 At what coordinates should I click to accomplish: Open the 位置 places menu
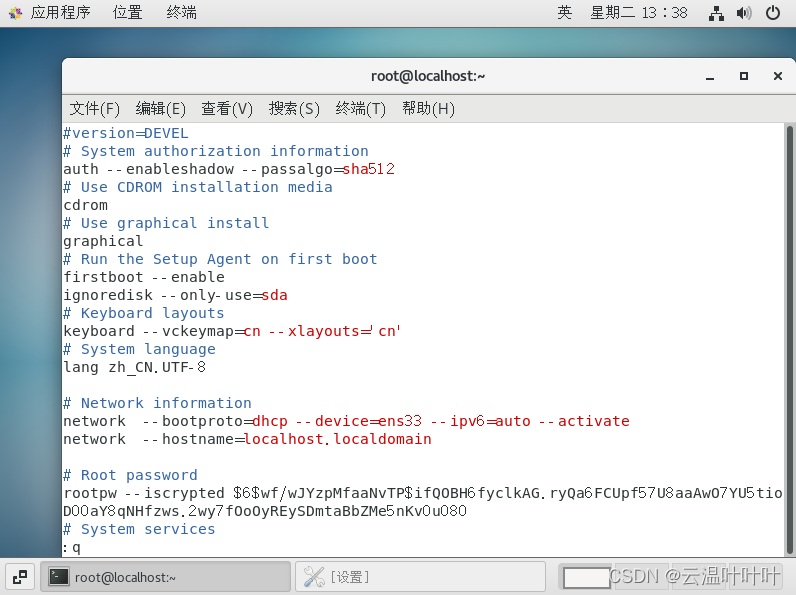[127, 12]
